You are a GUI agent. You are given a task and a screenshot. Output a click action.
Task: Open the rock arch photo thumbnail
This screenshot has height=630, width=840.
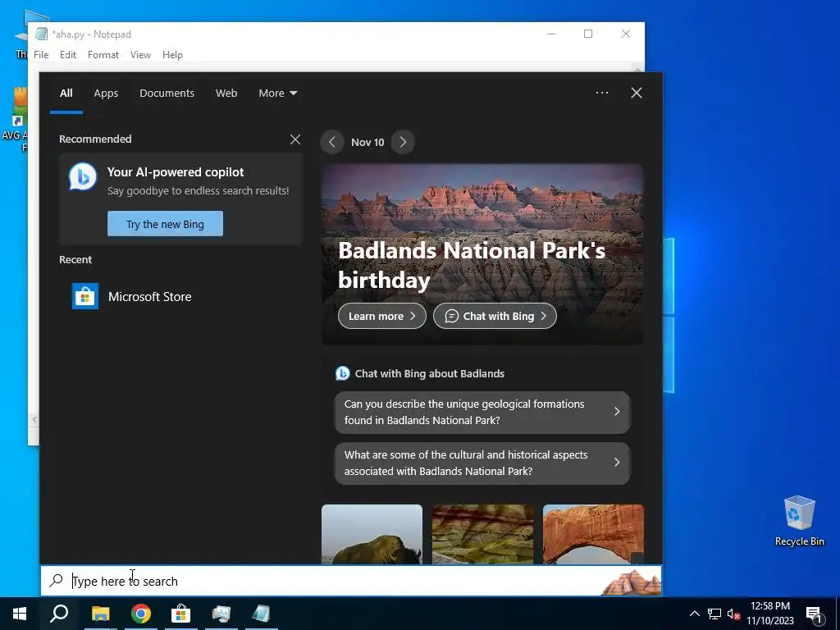coord(593,534)
